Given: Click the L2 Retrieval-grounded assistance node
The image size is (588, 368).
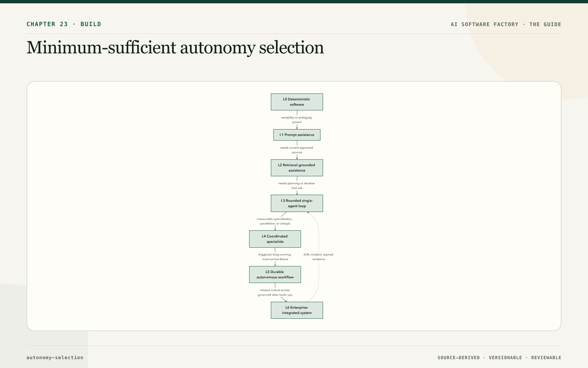Looking at the screenshot, I should [297, 168].
